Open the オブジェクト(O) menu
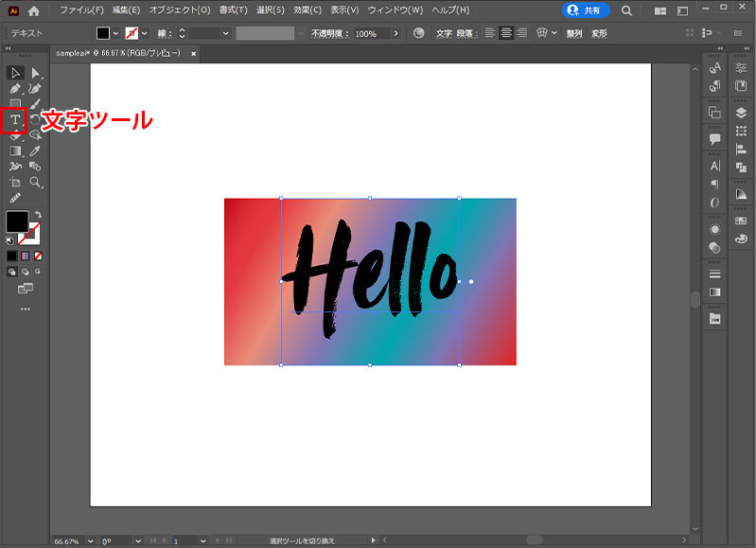The height and width of the screenshot is (548, 756). (x=180, y=10)
